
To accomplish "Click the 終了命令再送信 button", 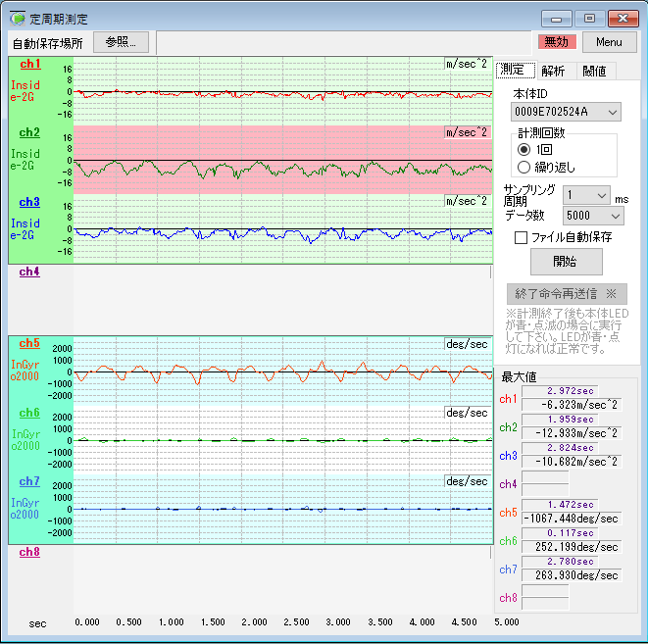I will (567, 294).
